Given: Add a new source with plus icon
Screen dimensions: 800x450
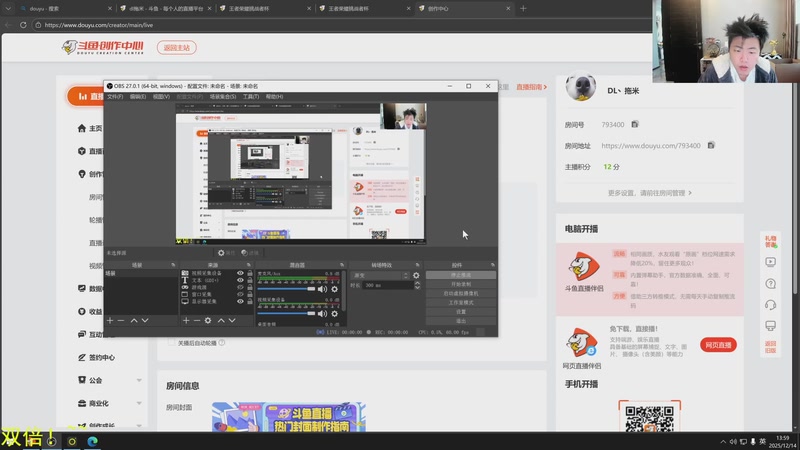Looking at the screenshot, I should click(186, 320).
